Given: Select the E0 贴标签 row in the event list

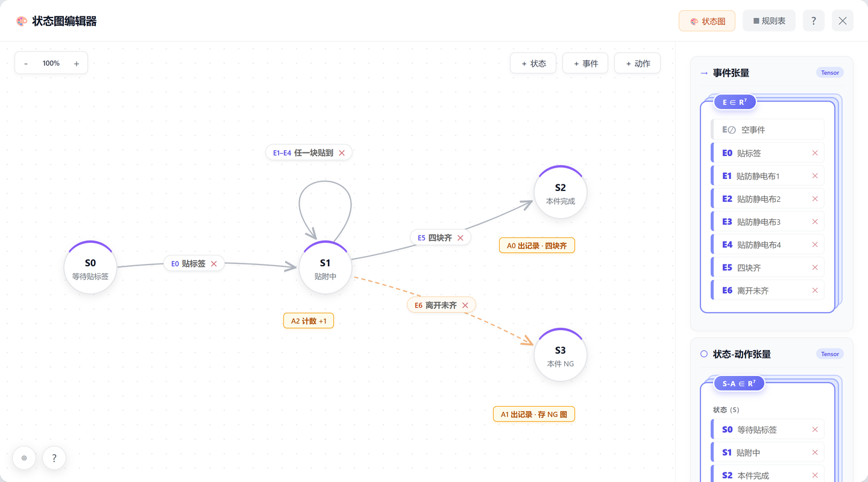Looking at the screenshot, I should click(767, 153).
